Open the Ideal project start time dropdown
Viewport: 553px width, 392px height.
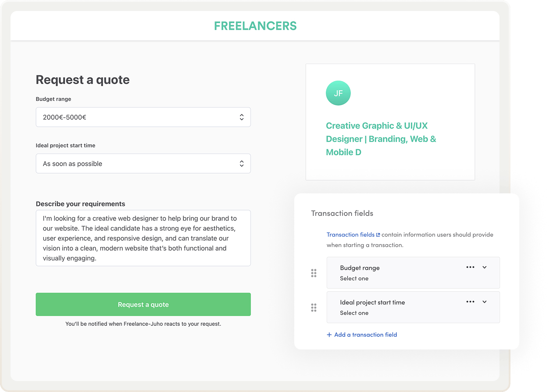143,164
